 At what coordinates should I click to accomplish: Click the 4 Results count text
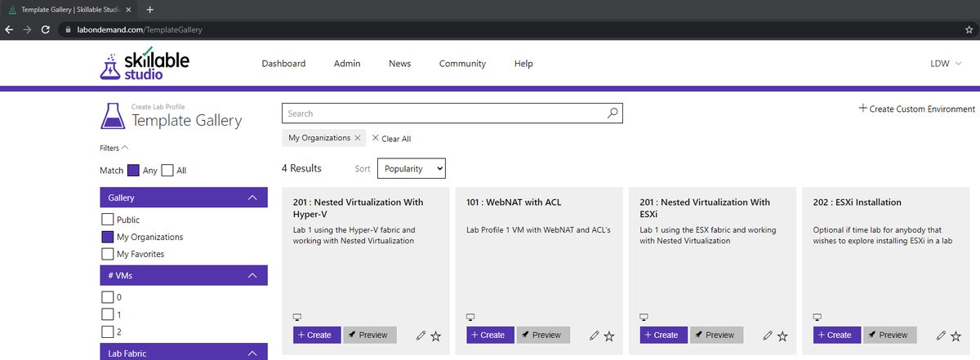(x=301, y=168)
